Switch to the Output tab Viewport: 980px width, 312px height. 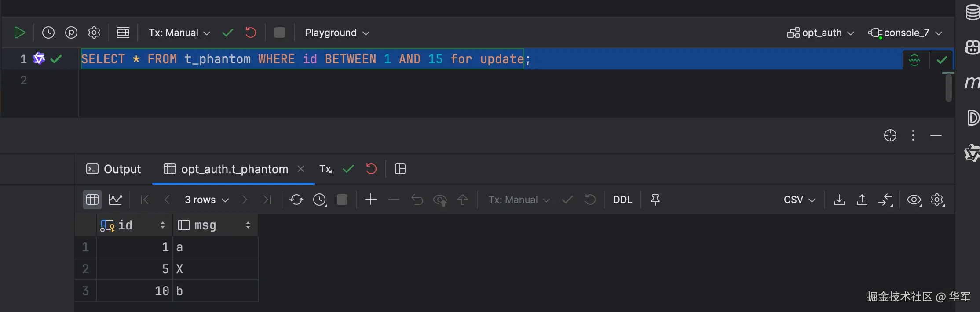113,169
